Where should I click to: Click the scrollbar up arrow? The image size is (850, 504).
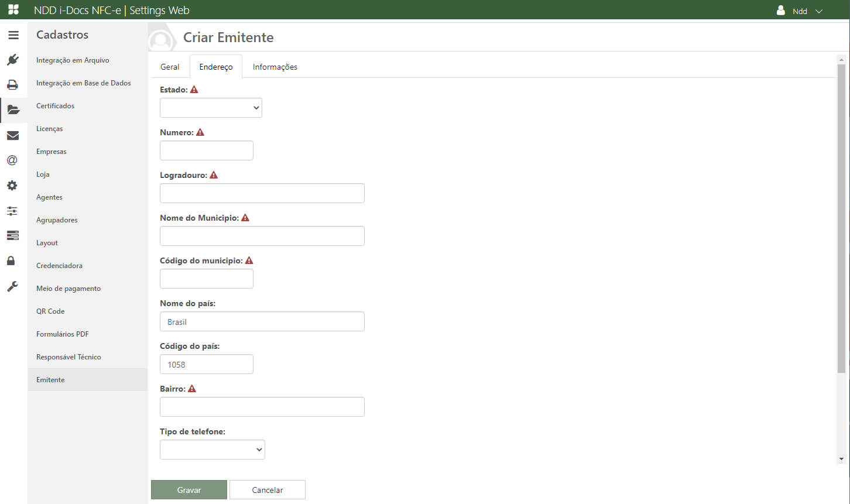click(841, 60)
